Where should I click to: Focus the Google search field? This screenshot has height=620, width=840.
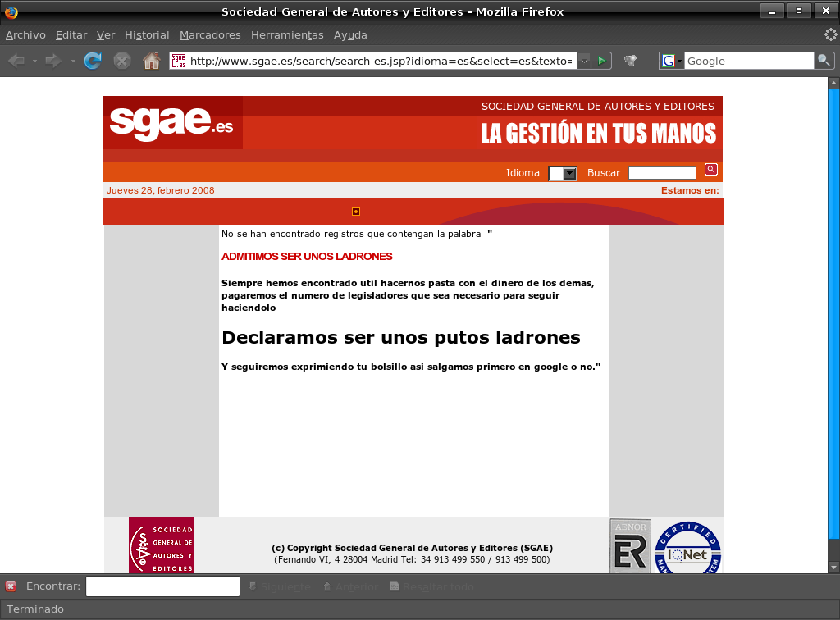click(x=749, y=61)
